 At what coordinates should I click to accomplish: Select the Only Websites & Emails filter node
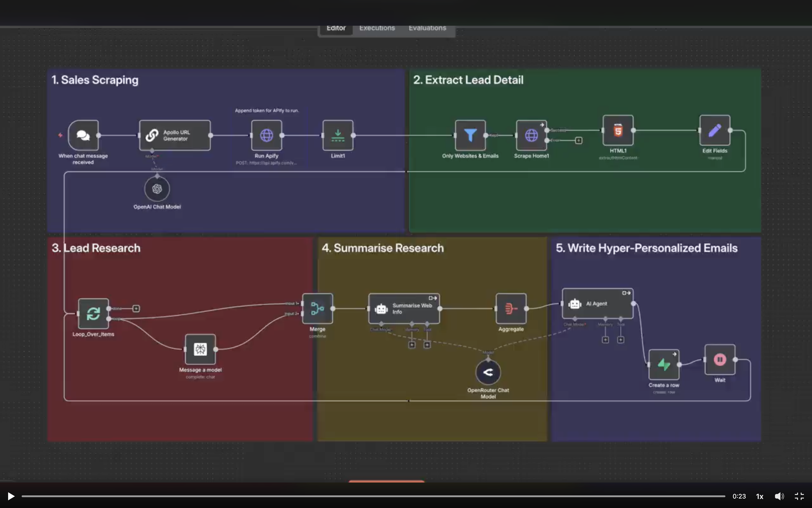470,135
